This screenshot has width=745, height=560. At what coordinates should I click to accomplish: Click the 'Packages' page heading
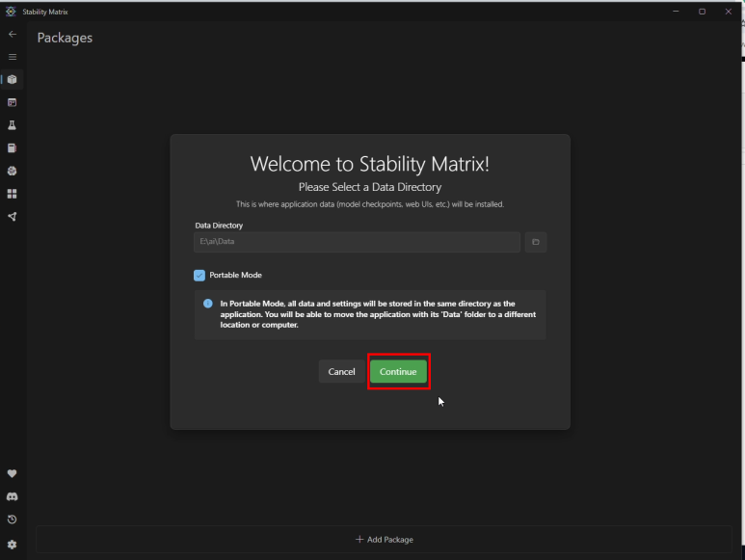click(66, 38)
